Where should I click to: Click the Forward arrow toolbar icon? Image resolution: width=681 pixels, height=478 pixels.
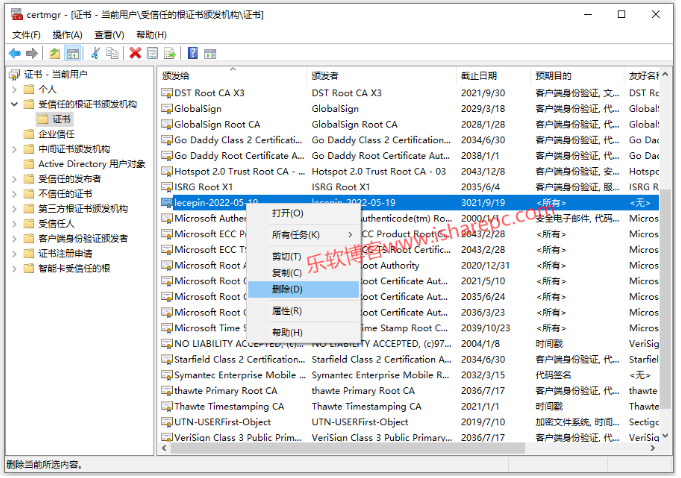click(x=32, y=53)
